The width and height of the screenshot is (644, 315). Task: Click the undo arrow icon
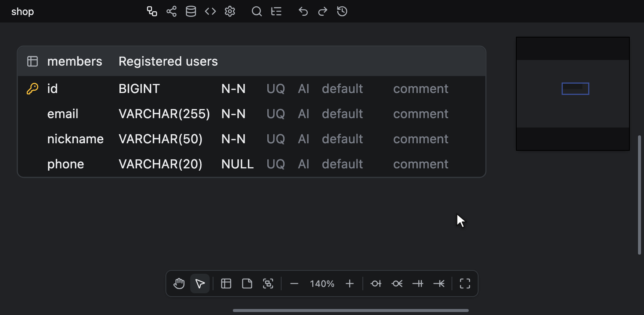[x=303, y=11]
